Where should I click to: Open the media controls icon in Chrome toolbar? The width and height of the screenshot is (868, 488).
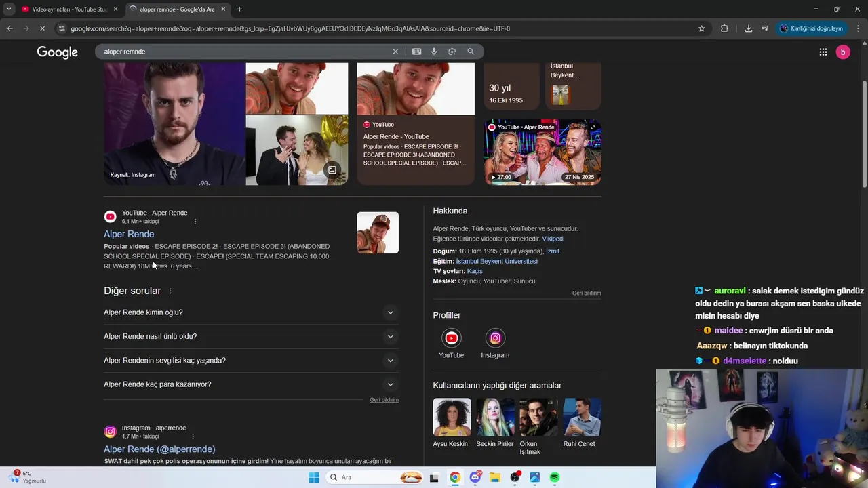pos(765,28)
